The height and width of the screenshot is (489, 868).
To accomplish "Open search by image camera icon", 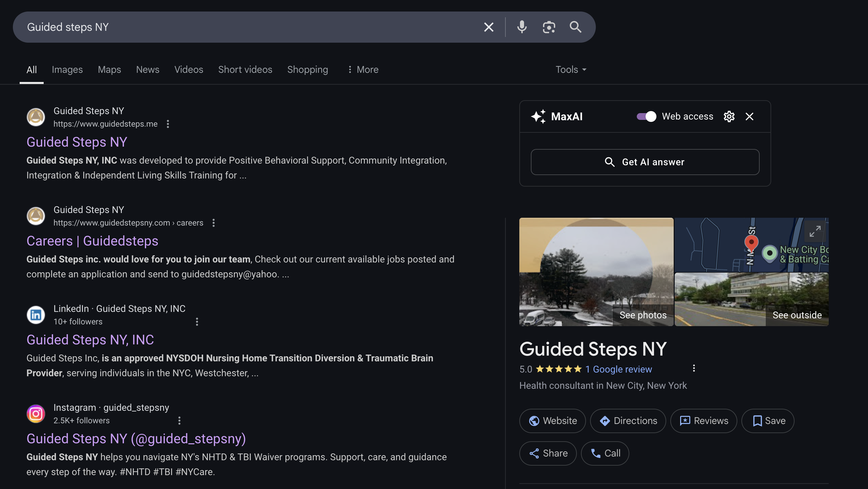I will click(549, 27).
